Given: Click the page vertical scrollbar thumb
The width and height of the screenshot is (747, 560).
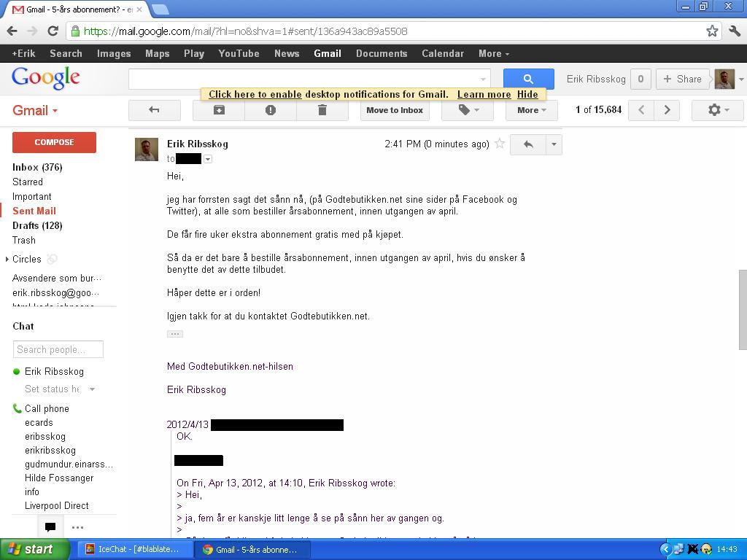Looking at the screenshot, I should coord(743,309).
